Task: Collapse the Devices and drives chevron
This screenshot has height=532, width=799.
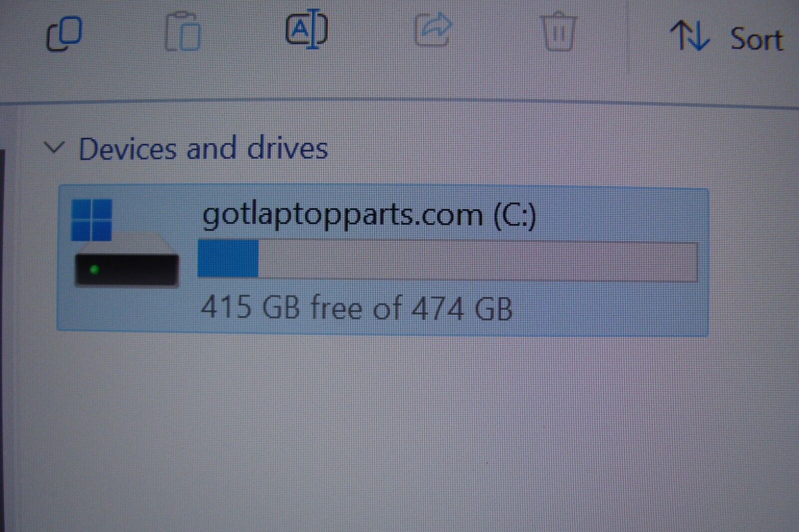Action: [x=54, y=147]
